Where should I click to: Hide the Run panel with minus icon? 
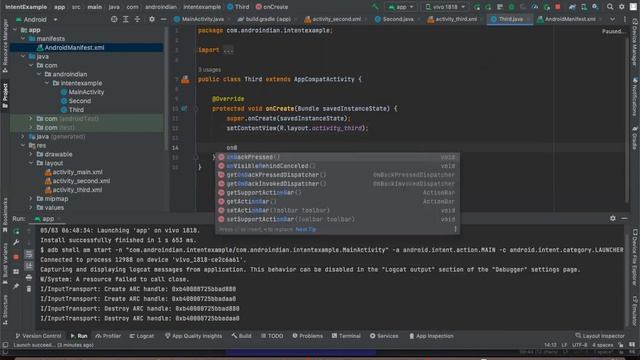(x=624, y=218)
